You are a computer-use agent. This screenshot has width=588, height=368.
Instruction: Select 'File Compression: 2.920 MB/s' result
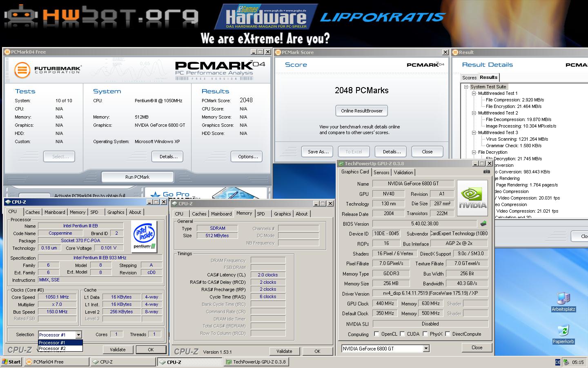pyautogui.click(x=515, y=100)
